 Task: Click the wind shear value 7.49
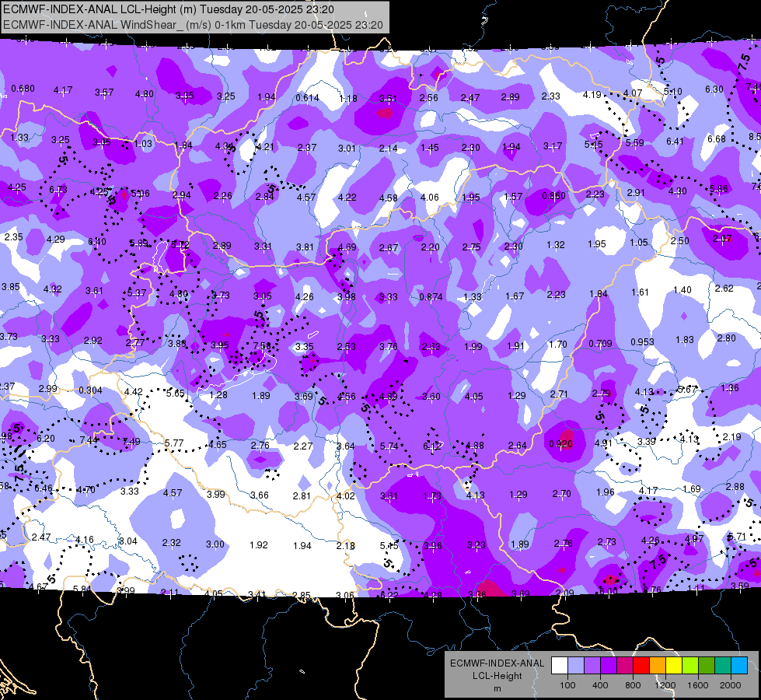point(131,442)
